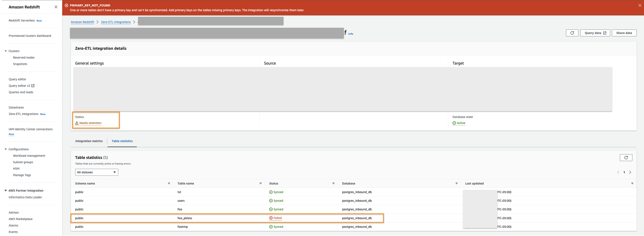This screenshot has width=644, height=236.
Task: Refresh the Table statistics panel
Action: tap(626, 157)
